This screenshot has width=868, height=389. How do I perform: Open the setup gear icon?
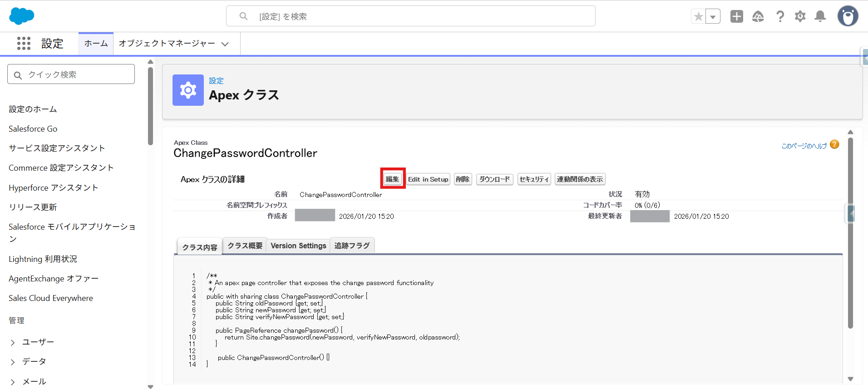point(800,17)
